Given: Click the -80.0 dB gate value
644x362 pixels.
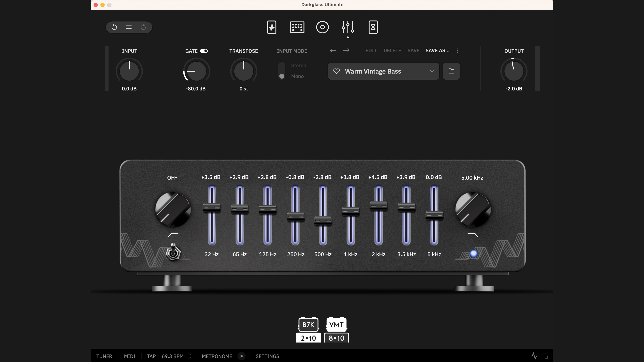Looking at the screenshot, I should (x=196, y=89).
